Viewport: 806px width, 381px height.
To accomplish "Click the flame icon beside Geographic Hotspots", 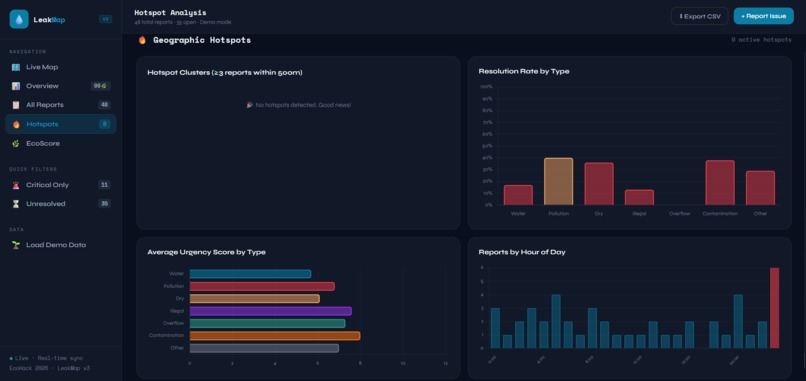I will coord(142,40).
